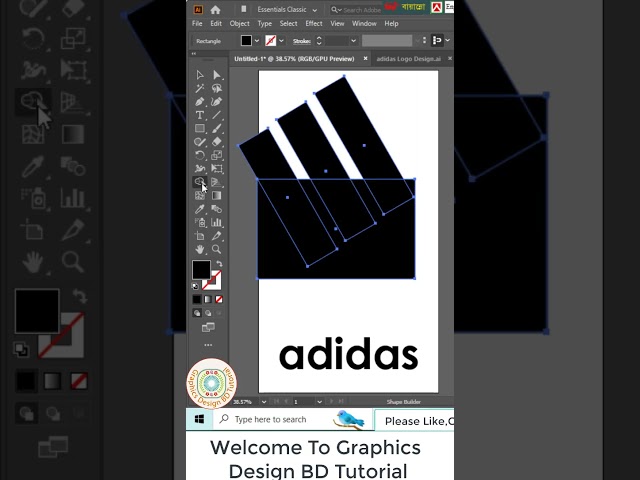This screenshot has width=640, height=480.
Task: Select the Mesh tool
Action: (200, 196)
